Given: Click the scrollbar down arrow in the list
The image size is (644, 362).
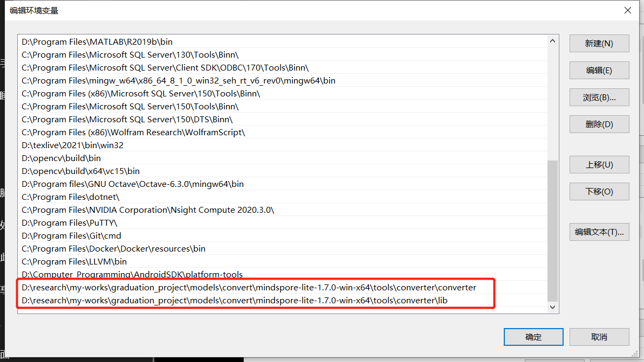Looking at the screenshot, I should (552, 308).
